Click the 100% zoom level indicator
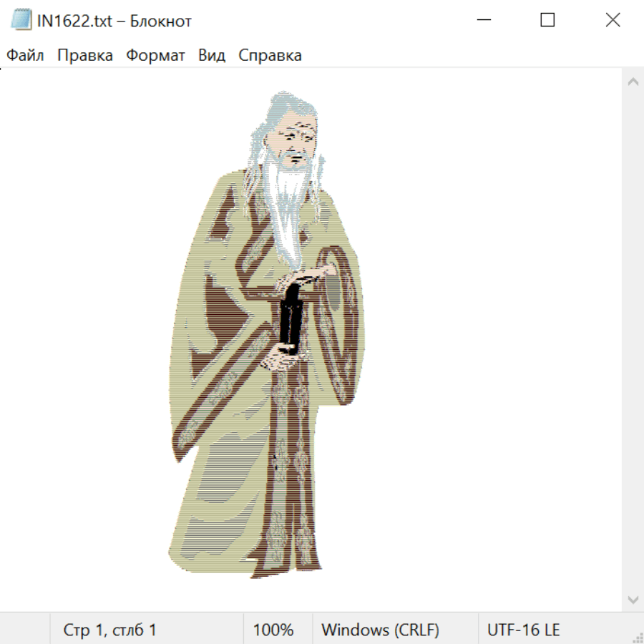This screenshot has height=644, width=644. point(273,630)
